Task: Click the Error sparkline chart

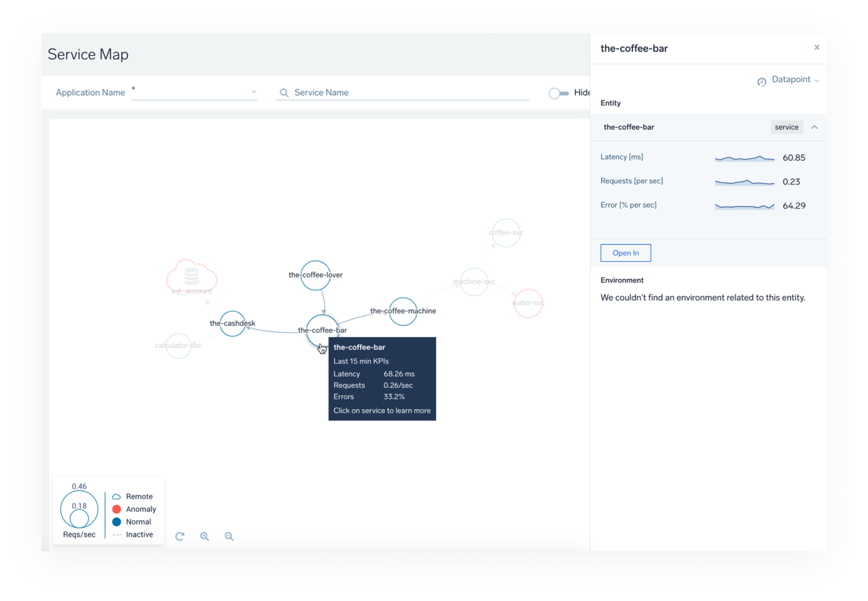Action: point(745,206)
